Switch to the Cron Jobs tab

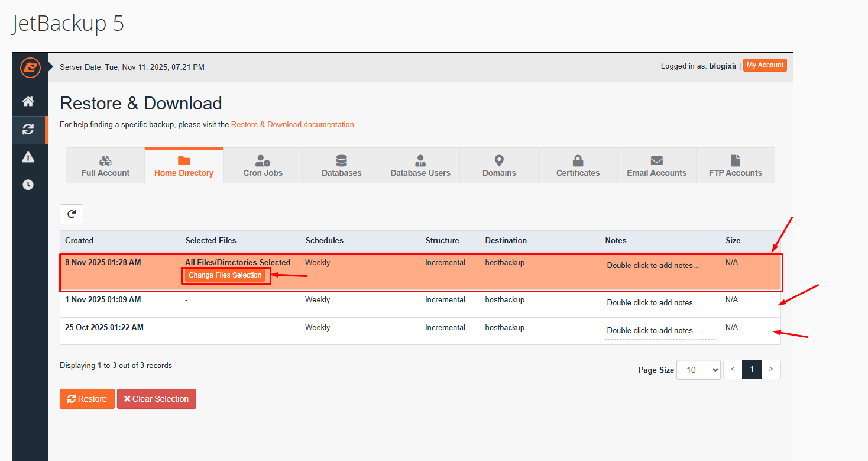click(x=263, y=166)
